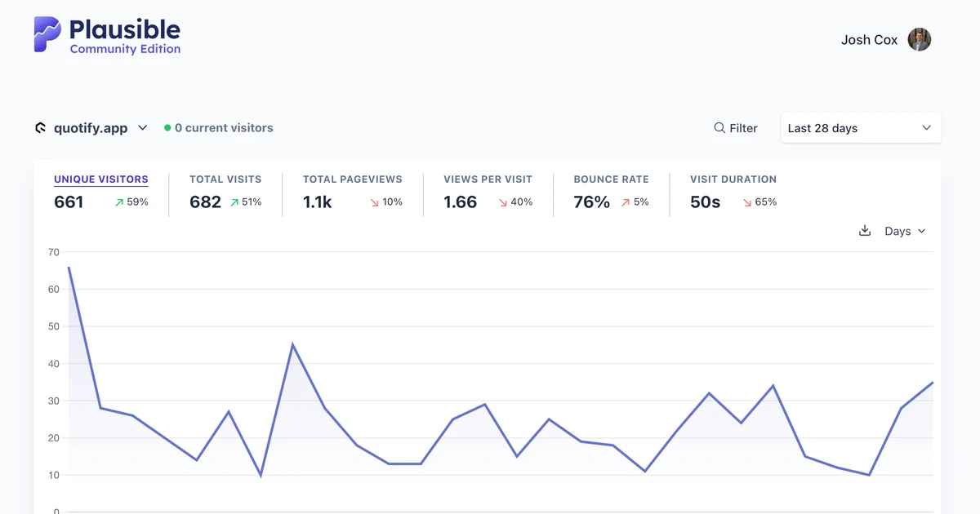The image size is (980, 514).
Task: Click the chart's first peak point near 66
Action: tap(69, 267)
